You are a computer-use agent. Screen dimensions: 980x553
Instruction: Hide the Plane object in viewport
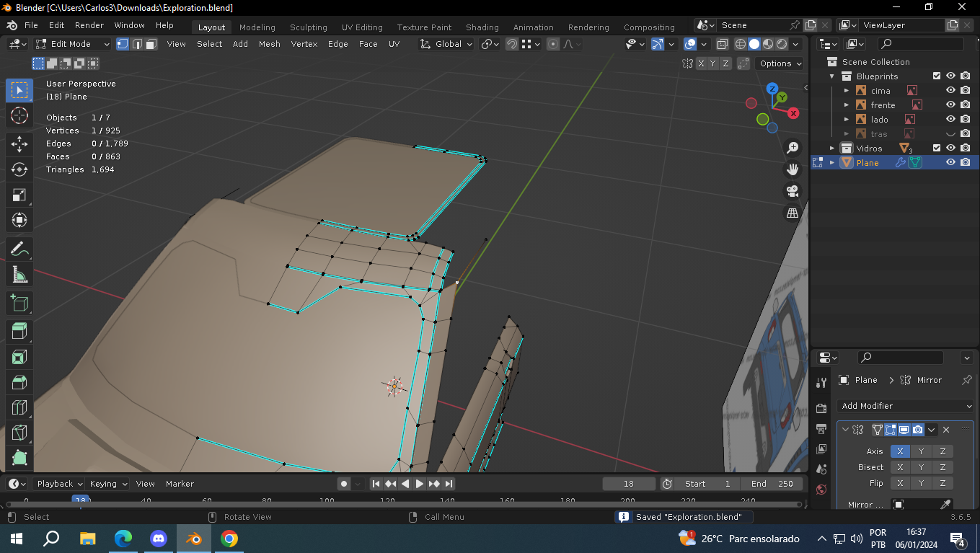click(x=950, y=163)
